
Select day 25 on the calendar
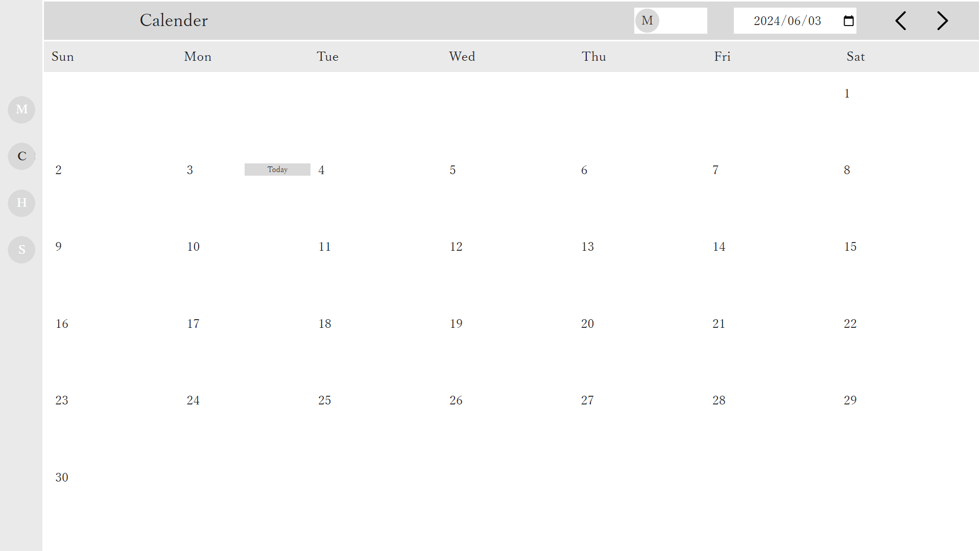(x=324, y=400)
